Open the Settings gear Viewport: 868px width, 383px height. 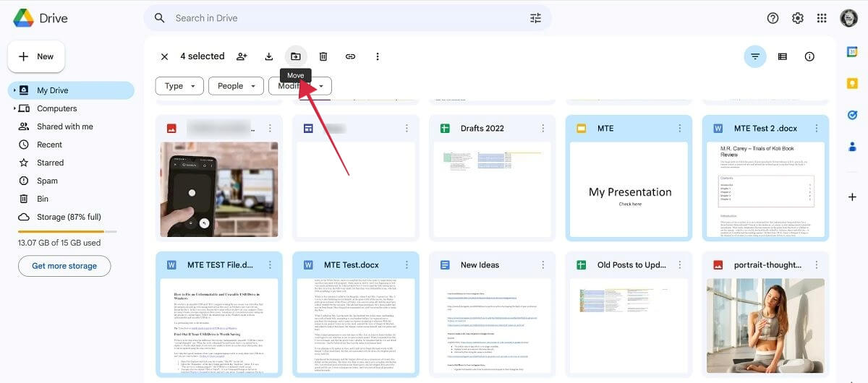[797, 18]
